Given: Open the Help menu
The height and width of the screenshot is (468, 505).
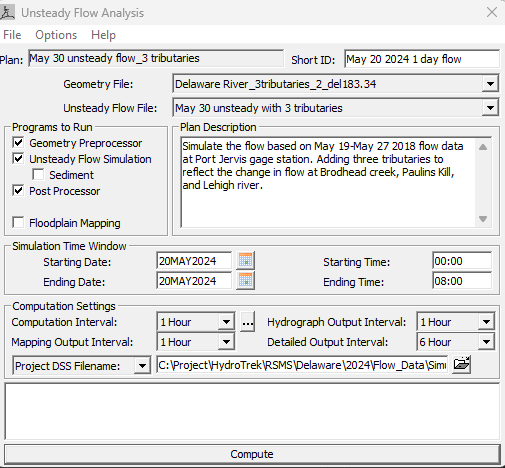Looking at the screenshot, I should tap(103, 35).
